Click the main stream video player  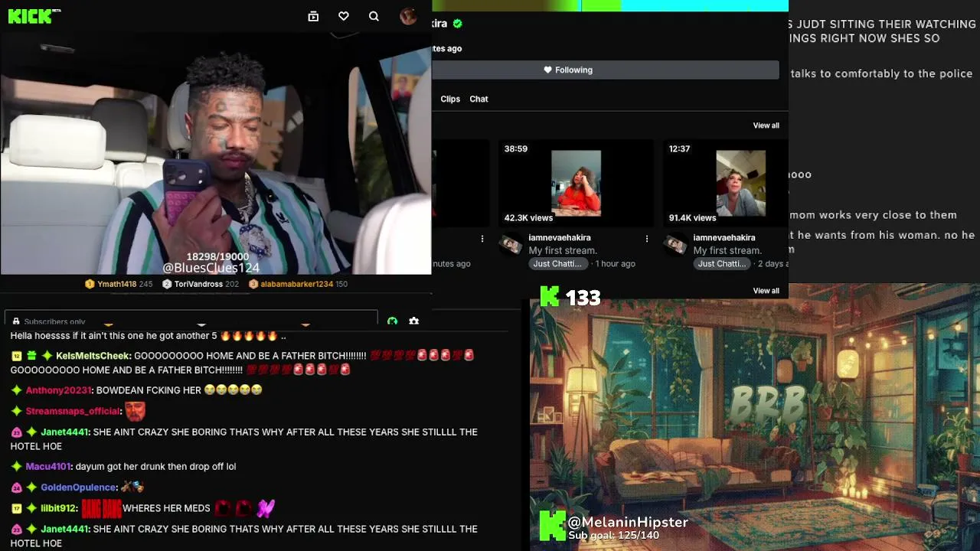coord(215,153)
